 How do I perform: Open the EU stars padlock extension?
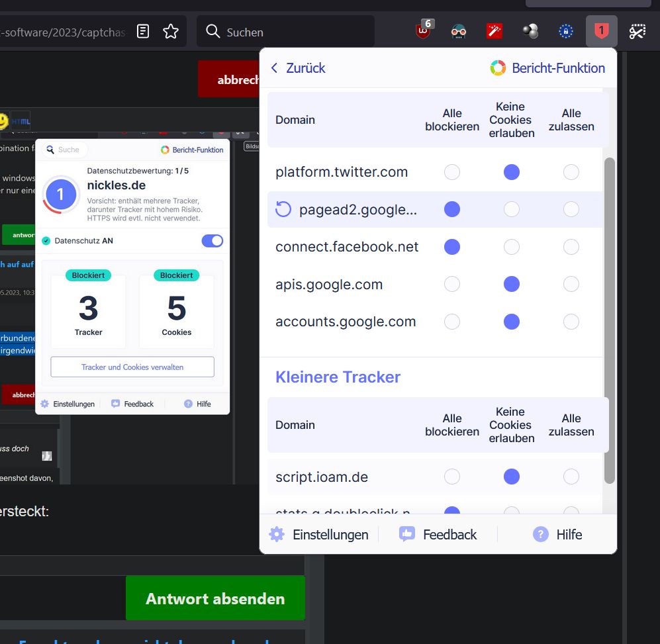tap(566, 31)
